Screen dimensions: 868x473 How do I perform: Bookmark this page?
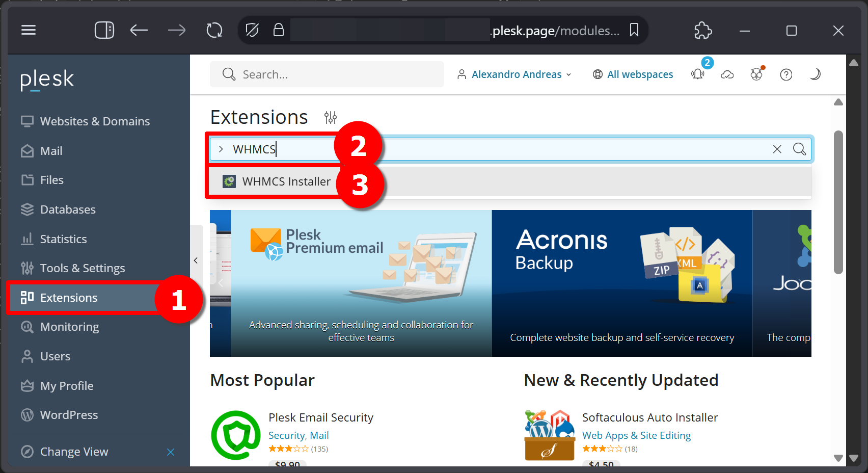634,30
